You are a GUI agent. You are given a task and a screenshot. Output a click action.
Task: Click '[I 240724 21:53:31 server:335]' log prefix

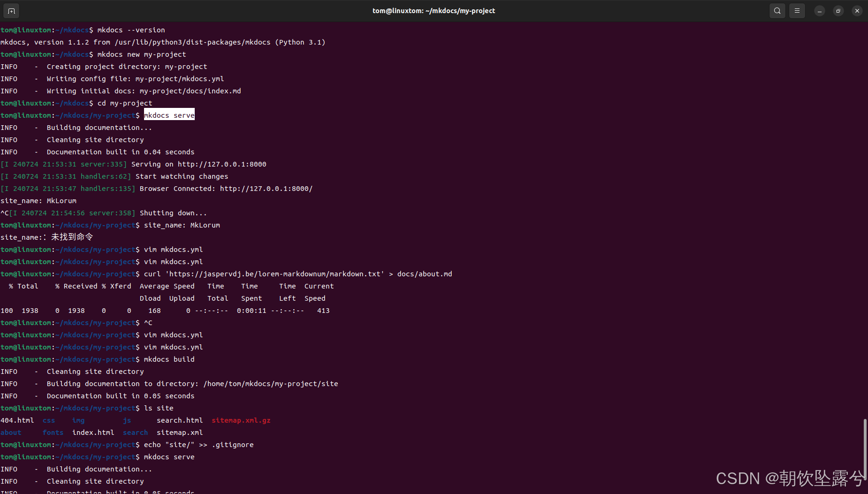tap(64, 164)
